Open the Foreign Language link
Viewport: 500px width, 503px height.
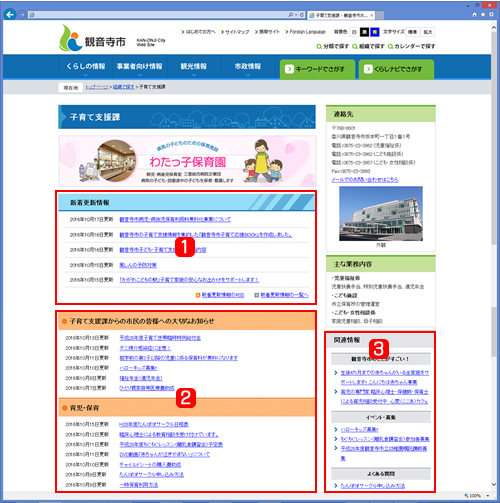(305, 32)
